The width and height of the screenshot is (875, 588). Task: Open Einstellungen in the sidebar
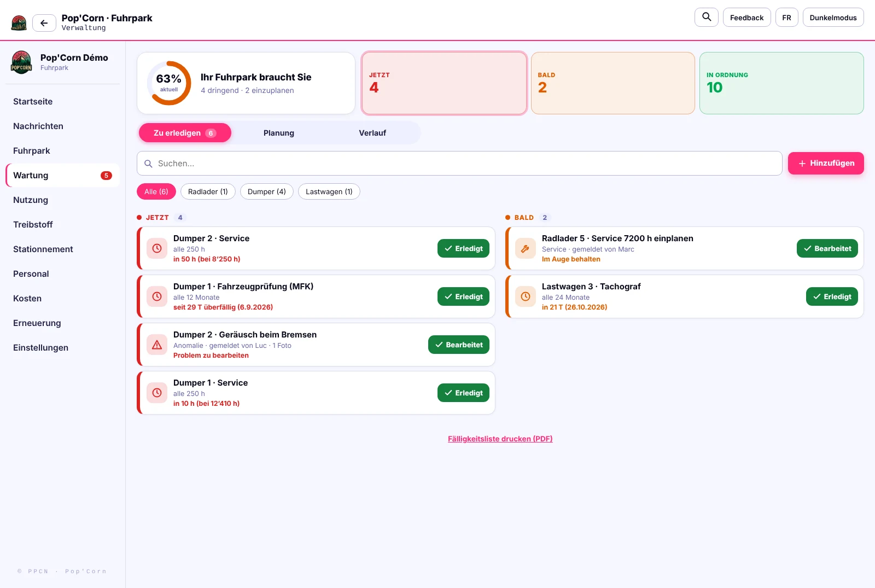62,347
